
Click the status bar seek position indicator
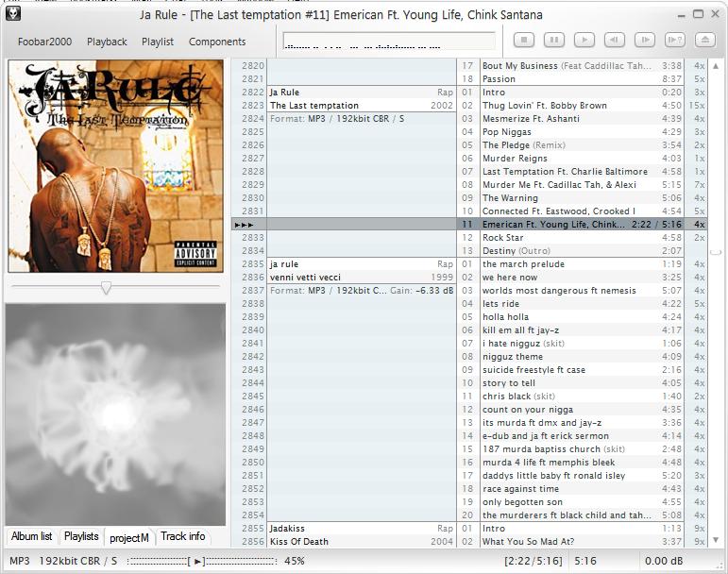201,562
